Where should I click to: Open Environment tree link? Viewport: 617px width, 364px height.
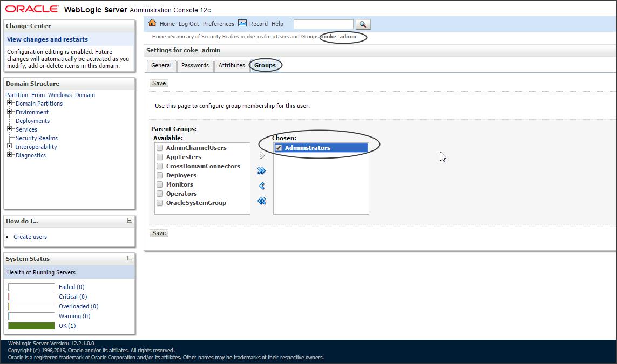coord(32,112)
